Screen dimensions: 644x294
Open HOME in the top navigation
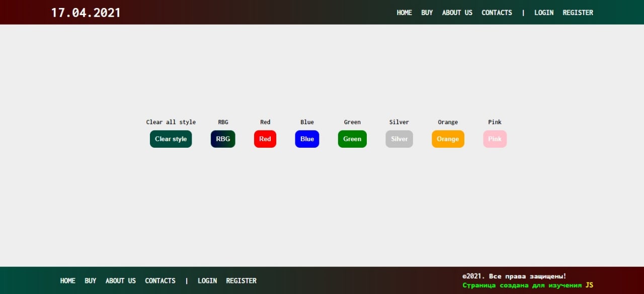pos(405,13)
